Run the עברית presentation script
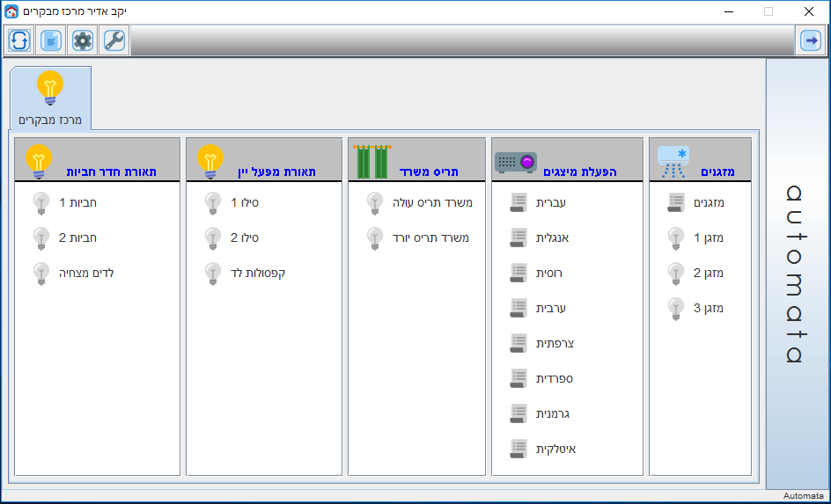Viewport: 831px width, 504px height. tap(518, 203)
